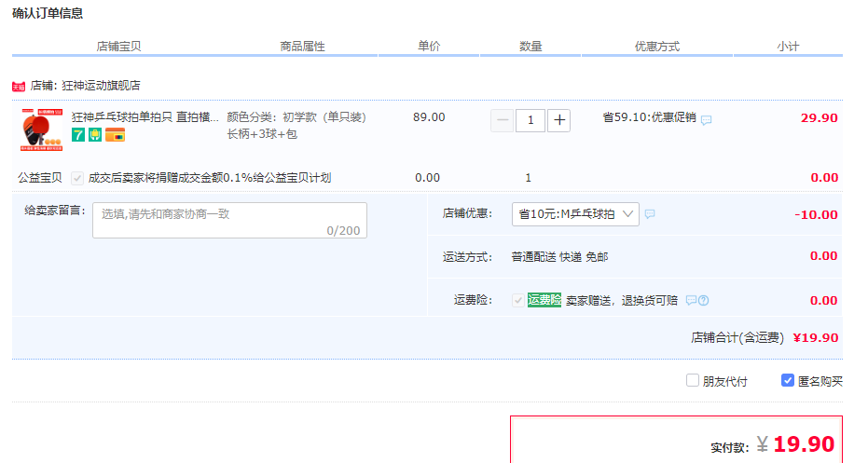The height and width of the screenshot is (463, 868).
Task: Open the info bubble next to 优惠促销
Action: coord(707,120)
